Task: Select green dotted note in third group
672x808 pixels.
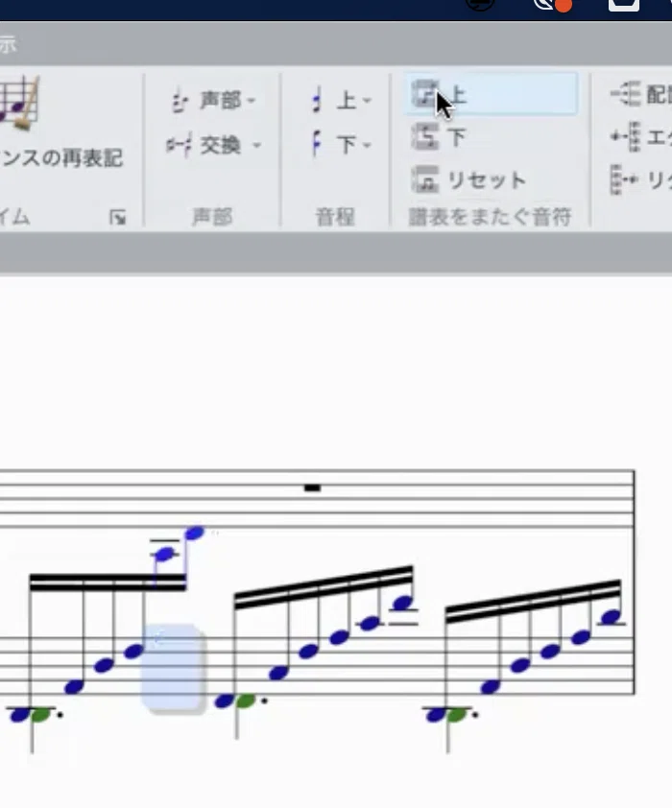Action: (457, 715)
